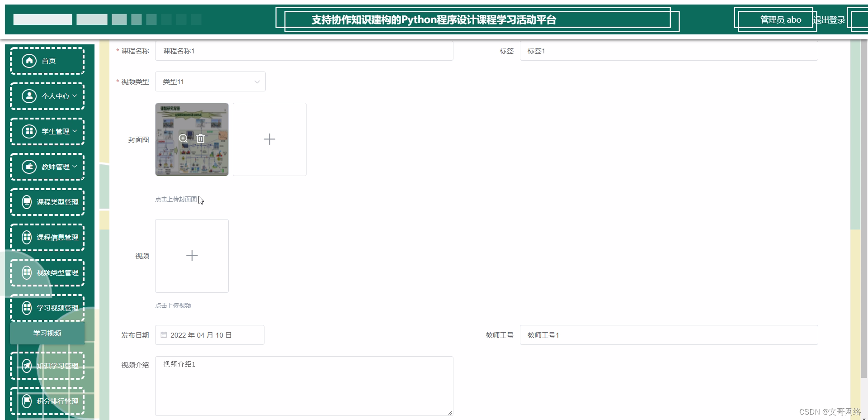Click inside the 课程名称 input field
Viewport: 868px width, 420px height.
(304, 51)
